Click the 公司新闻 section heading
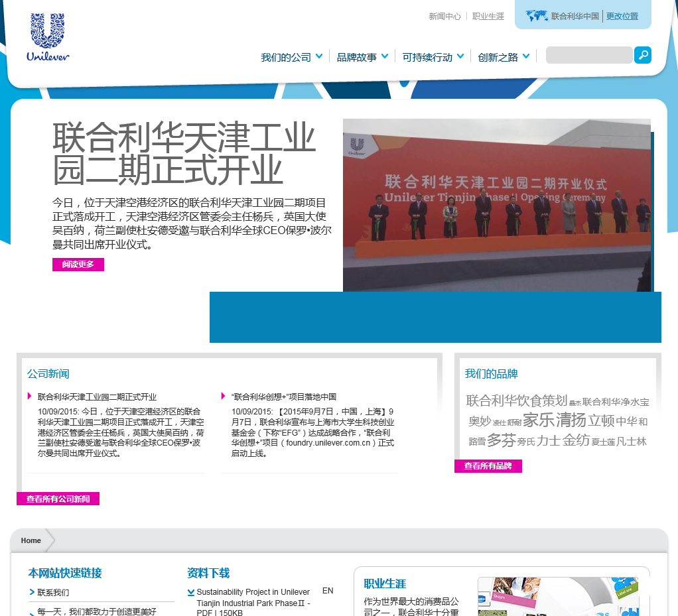Screen dimensions: 678x616 click(48, 373)
